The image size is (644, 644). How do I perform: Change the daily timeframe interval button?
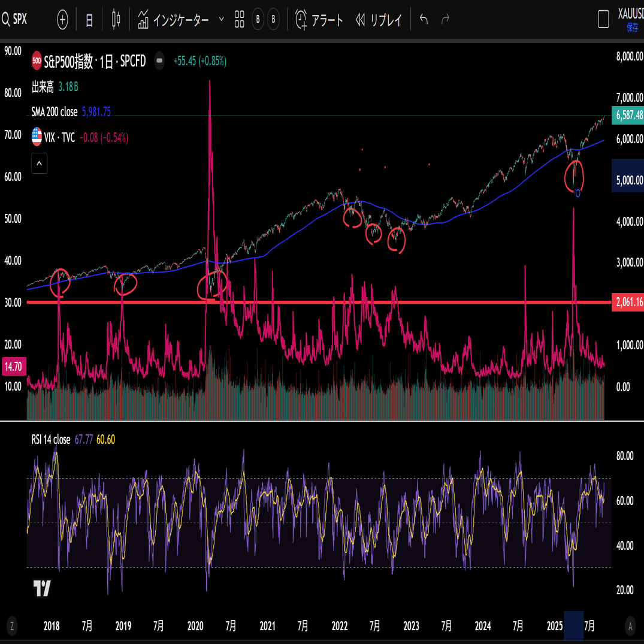89,20
